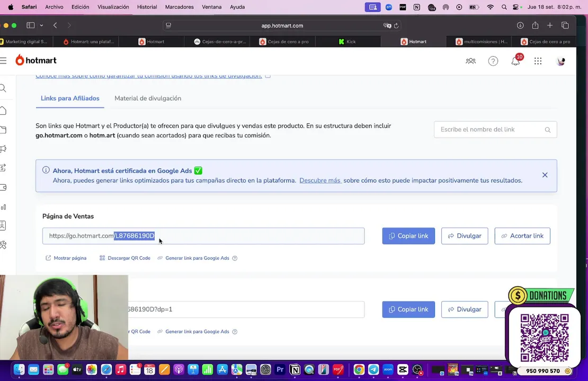Viewport: 588px width, 381px height.
Task: Click Divulgar for Página de Ventas link
Action: pyautogui.click(x=465, y=236)
